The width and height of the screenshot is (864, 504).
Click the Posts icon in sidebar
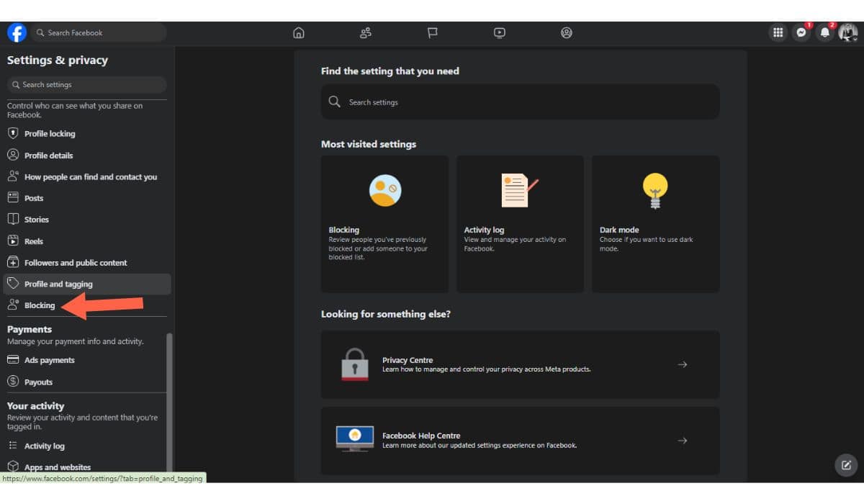(x=12, y=197)
